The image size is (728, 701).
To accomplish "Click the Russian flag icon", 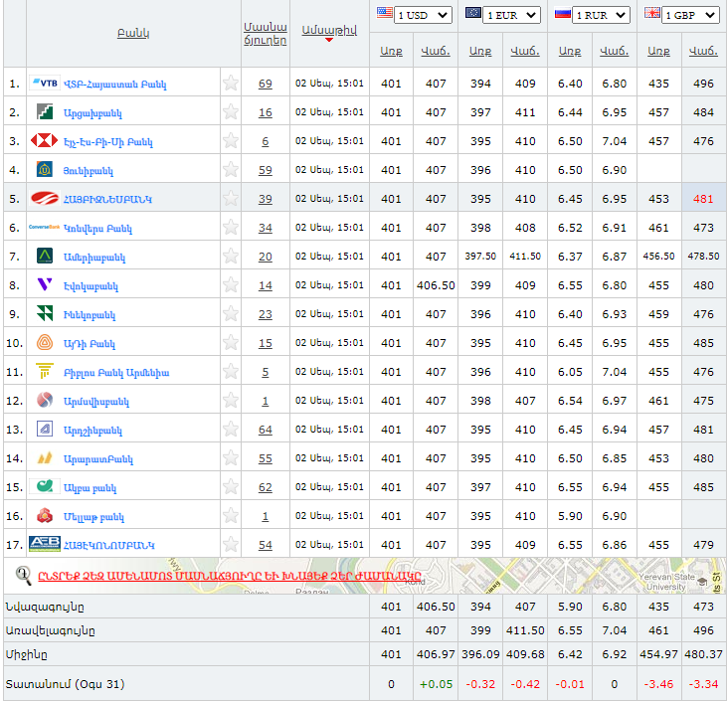I will coord(563,14).
